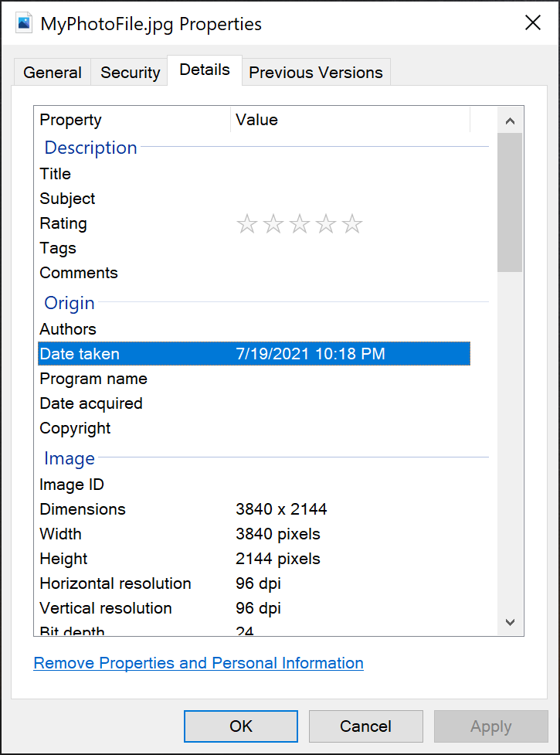
Task: Set rating to two stars
Action: click(x=273, y=224)
